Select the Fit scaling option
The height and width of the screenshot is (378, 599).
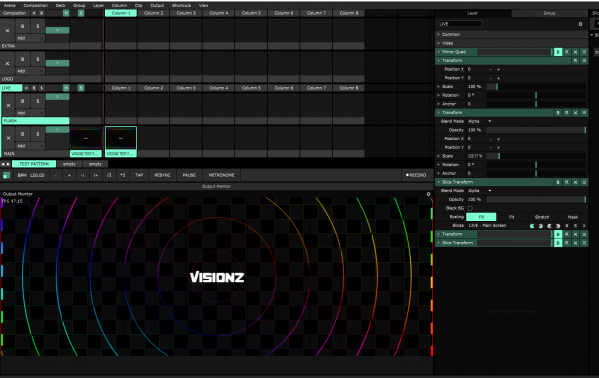pos(512,217)
